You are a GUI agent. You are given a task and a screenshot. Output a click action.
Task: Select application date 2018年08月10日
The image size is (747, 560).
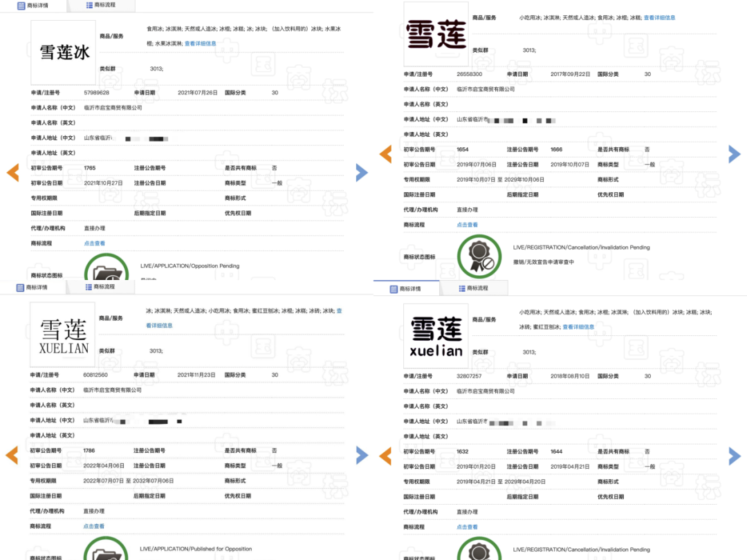570,376
